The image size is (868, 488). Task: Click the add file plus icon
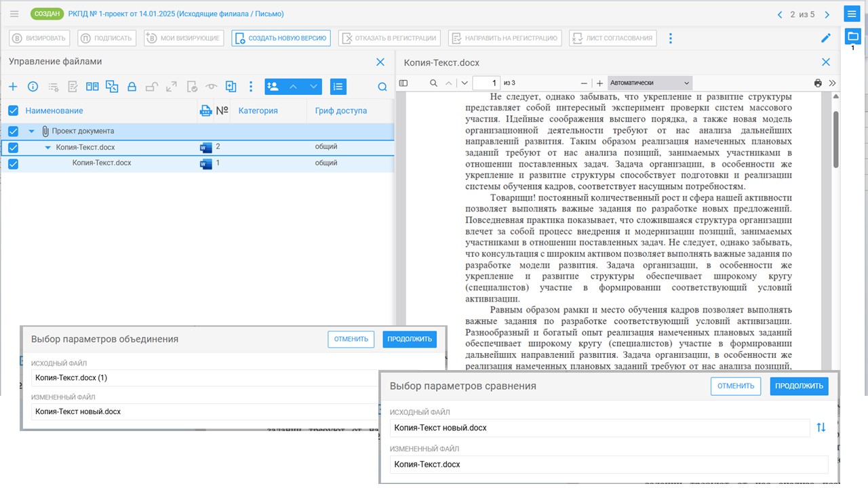pyautogui.click(x=13, y=87)
